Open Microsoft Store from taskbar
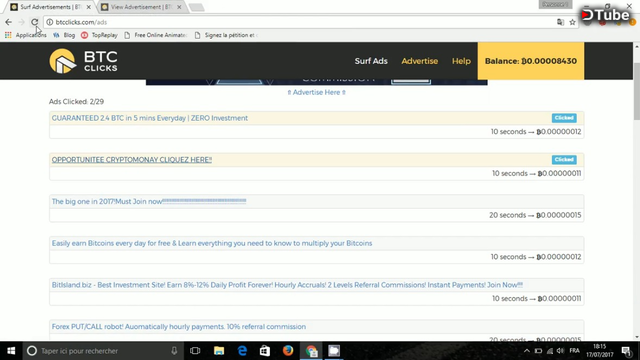640x360 pixels. (x=265, y=351)
